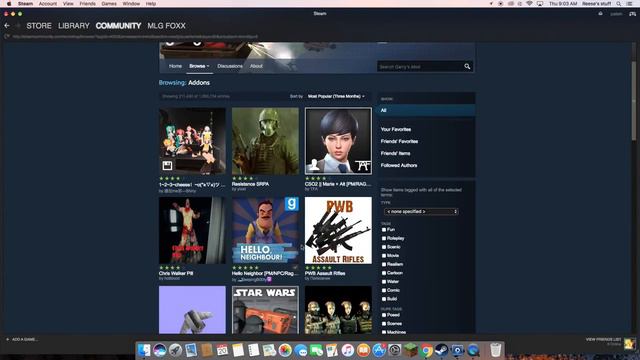Check the Movie tag checkbox

(384, 256)
